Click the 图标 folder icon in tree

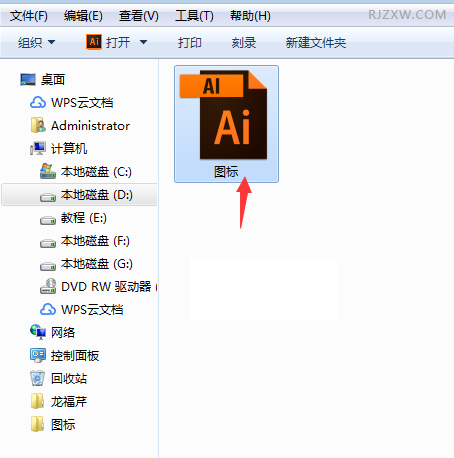point(37,424)
